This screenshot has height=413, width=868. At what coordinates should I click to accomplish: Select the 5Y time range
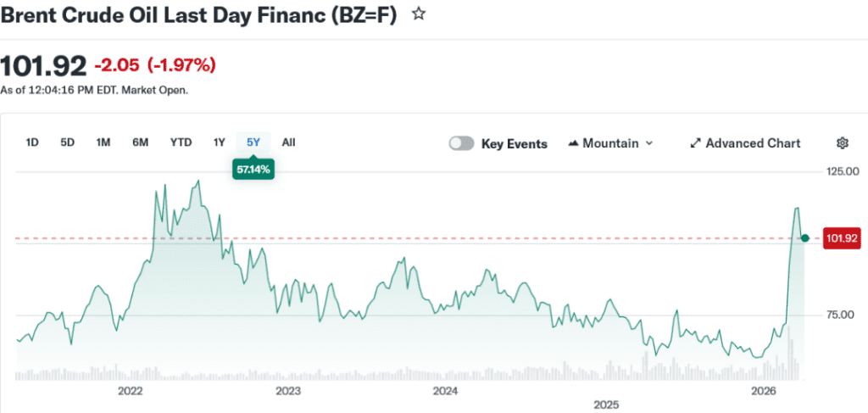(x=253, y=142)
